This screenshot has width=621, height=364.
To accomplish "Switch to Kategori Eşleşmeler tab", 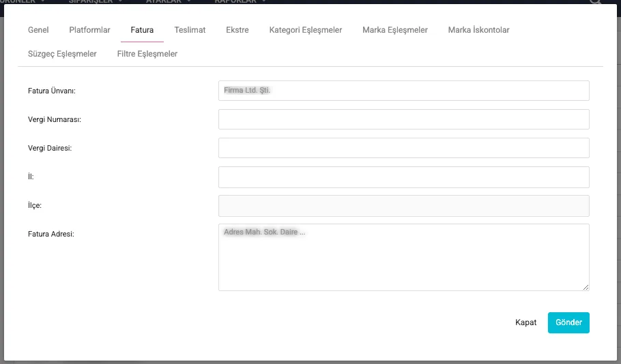I will pos(306,30).
